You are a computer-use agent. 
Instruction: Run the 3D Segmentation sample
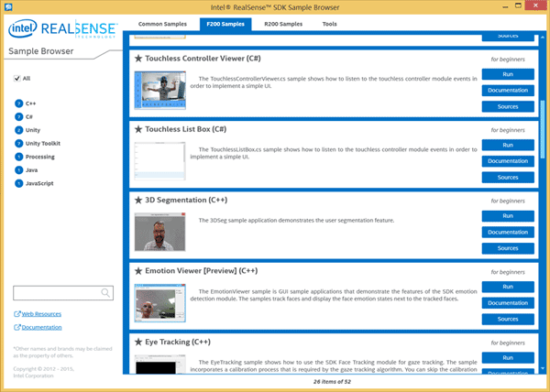(508, 216)
